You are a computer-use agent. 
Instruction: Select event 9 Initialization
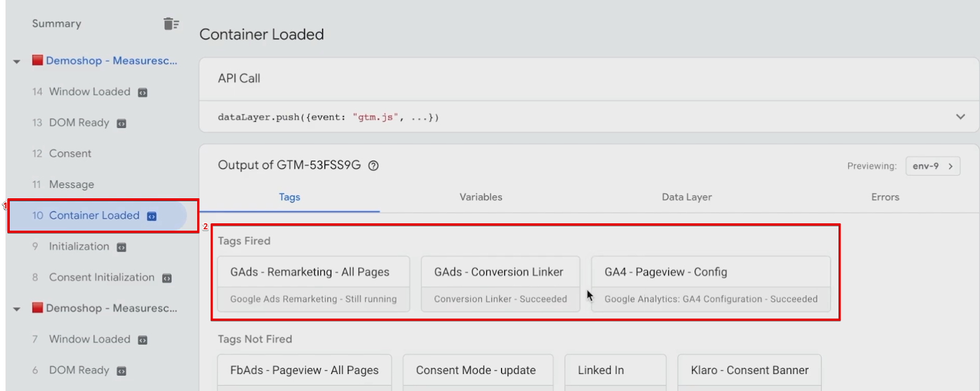(79, 247)
